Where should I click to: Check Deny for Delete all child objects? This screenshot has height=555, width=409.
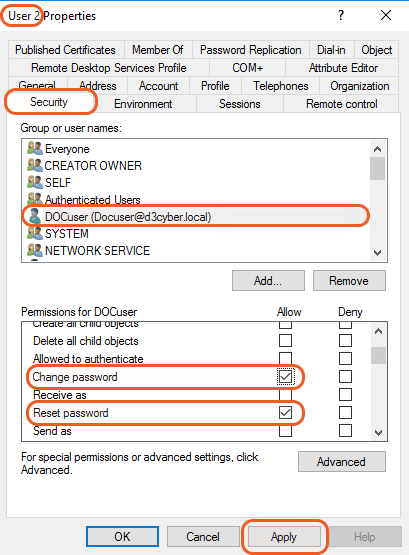(x=345, y=341)
